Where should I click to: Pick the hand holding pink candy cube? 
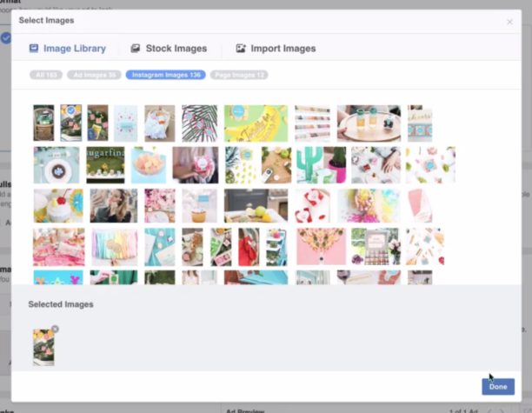pyautogui.click(x=196, y=165)
